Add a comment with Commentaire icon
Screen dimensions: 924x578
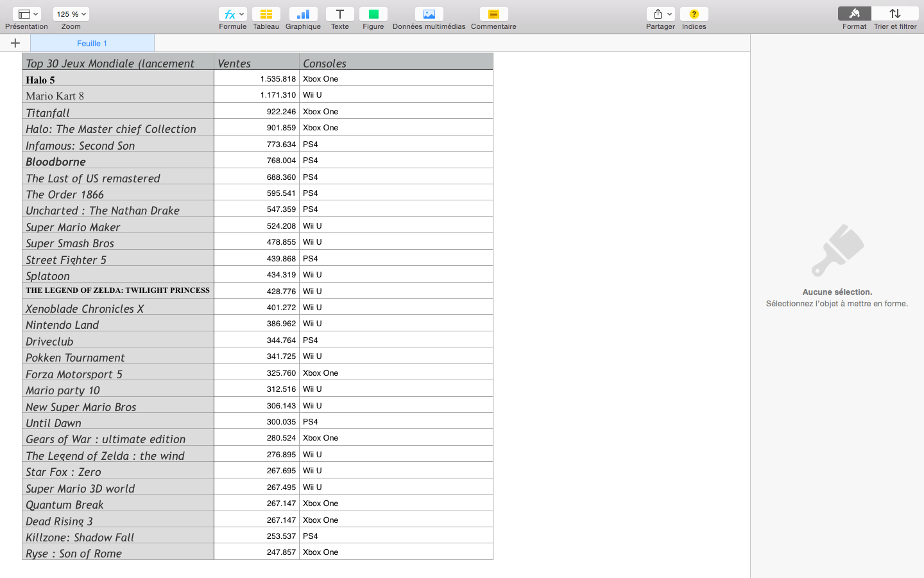493,14
